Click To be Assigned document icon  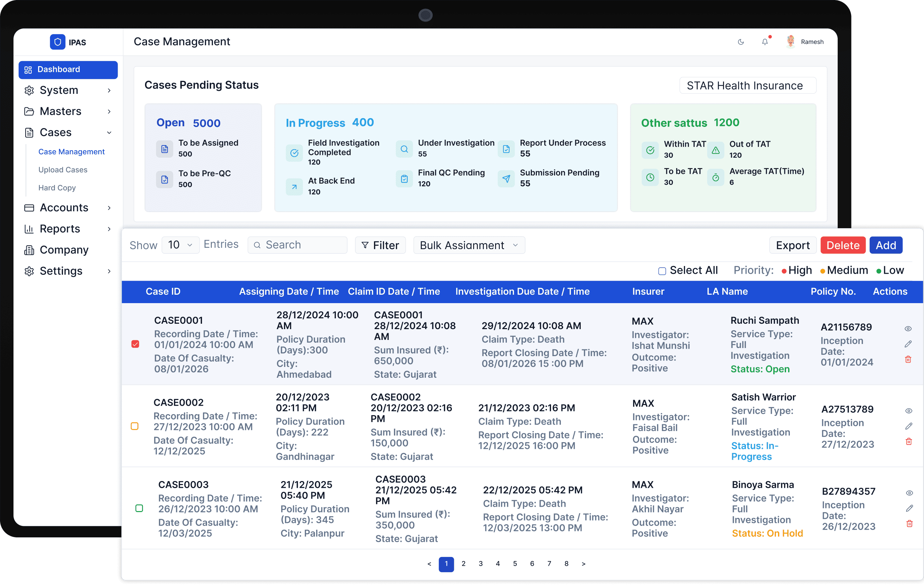[x=165, y=149]
